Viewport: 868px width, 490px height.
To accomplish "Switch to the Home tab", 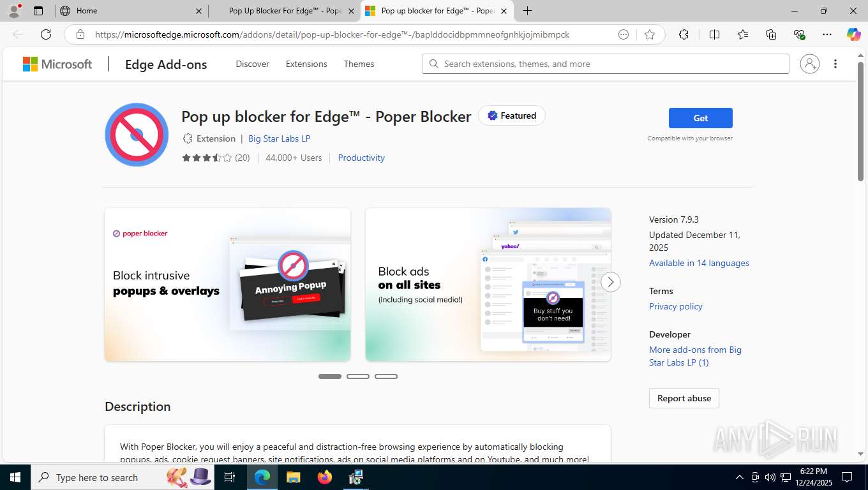I will pyautogui.click(x=131, y=11).
